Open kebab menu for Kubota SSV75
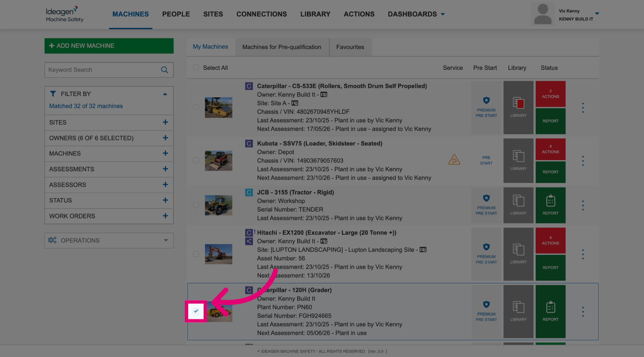Screen dimensions: 644x357 pyautogui.click(x=583, y=161)
